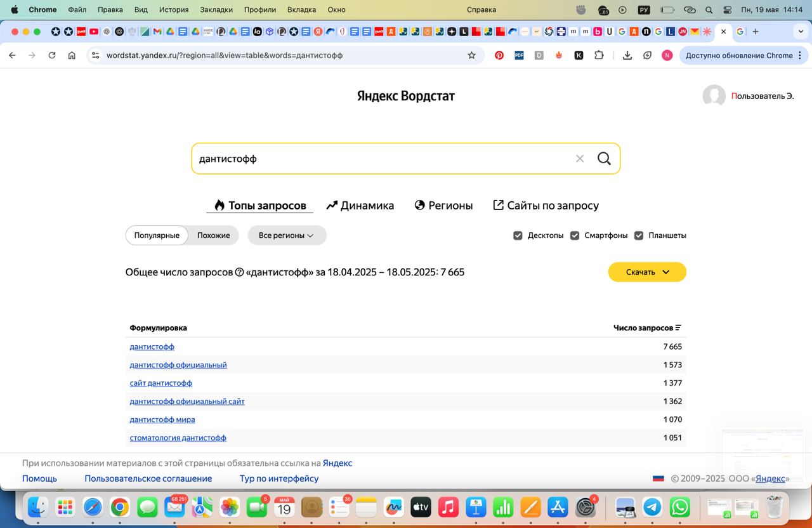Uncheck the Смартфоны checkbox
This screenshot has height=528, width=812.
[x=575, y=235]
